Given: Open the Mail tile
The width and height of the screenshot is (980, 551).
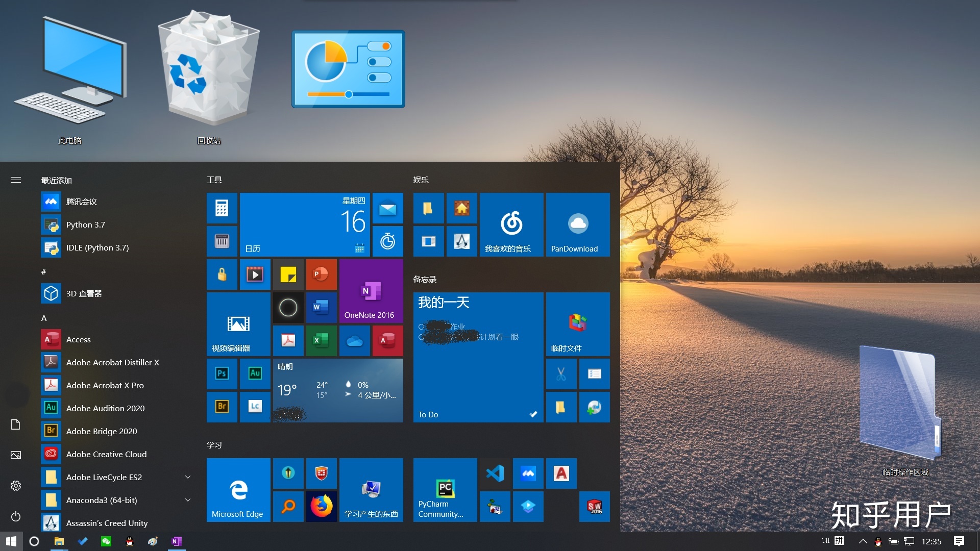Looking at the screenshot, I should 387,208.
